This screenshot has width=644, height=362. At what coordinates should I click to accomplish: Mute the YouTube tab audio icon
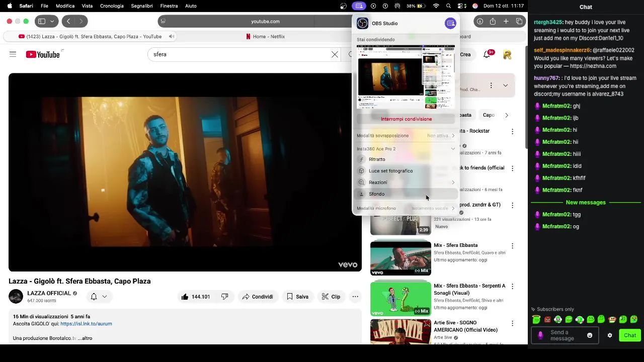tap(172, 36)
